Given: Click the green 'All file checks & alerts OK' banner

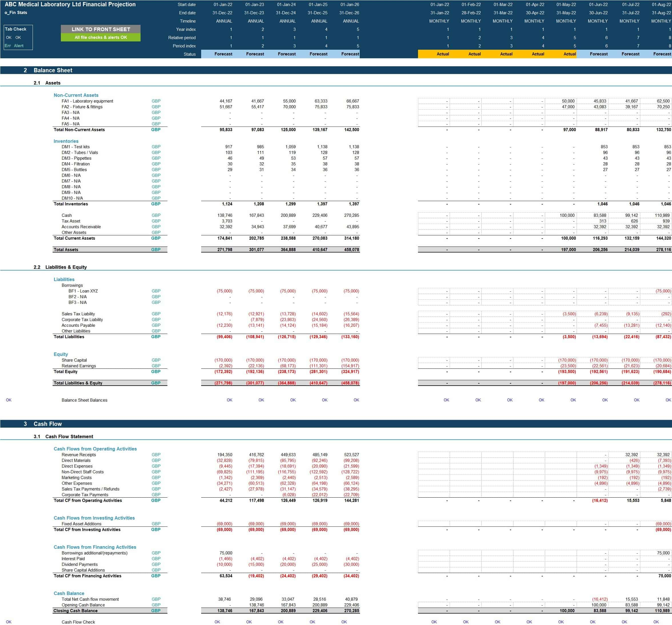Looking at the screenshot, I should 100,37.
